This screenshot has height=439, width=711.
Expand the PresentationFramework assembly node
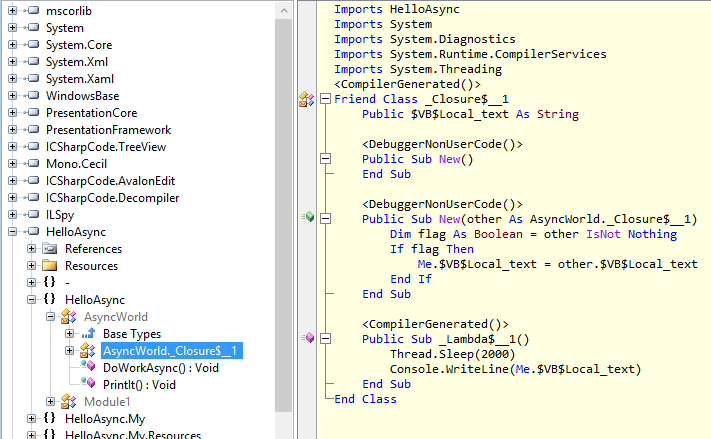[13, 129]
